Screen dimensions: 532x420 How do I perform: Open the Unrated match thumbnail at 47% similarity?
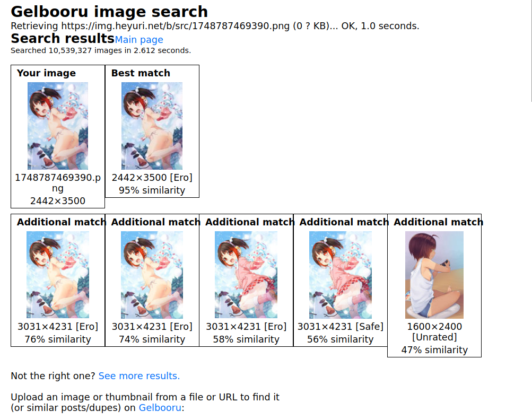point(434,275)
